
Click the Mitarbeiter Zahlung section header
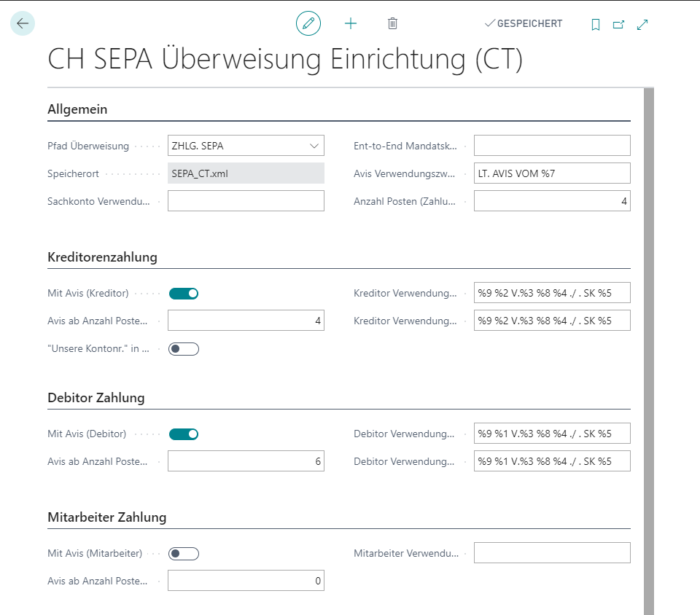(x=106, y=517)
